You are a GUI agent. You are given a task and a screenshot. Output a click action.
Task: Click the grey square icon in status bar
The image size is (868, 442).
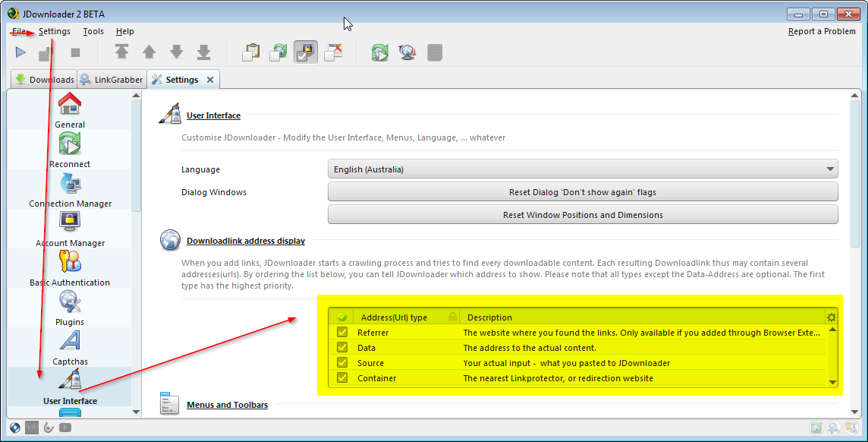pos(32,428)
